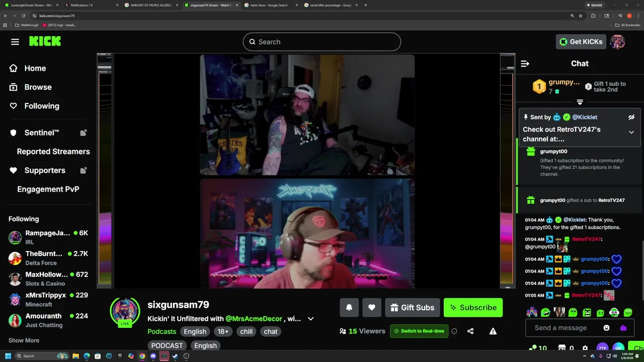Open Windows Start menu
This screenshot has width=644, height=362.
(x=8, y=356)
